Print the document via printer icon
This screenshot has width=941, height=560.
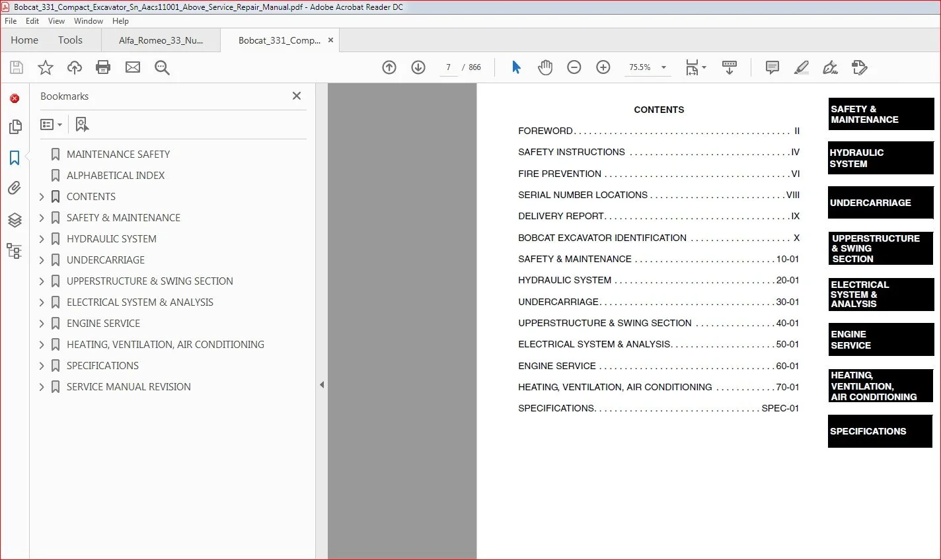(103, 67)
